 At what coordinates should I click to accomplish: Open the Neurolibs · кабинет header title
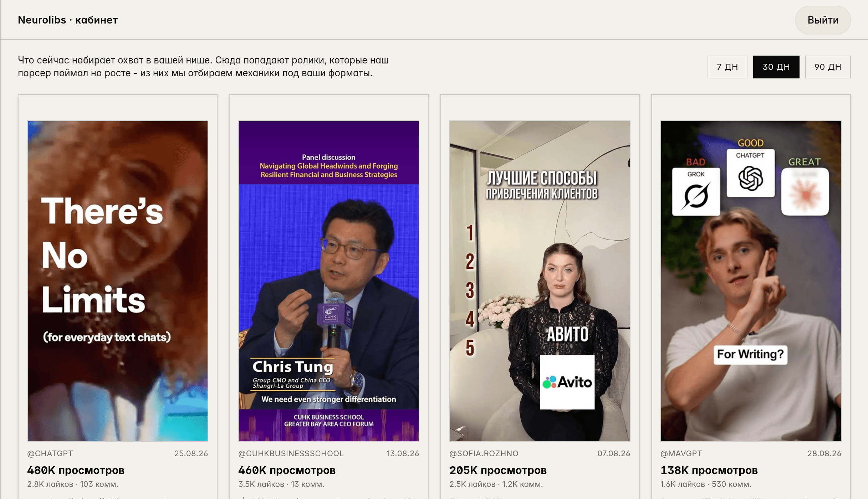click(68, 20)
